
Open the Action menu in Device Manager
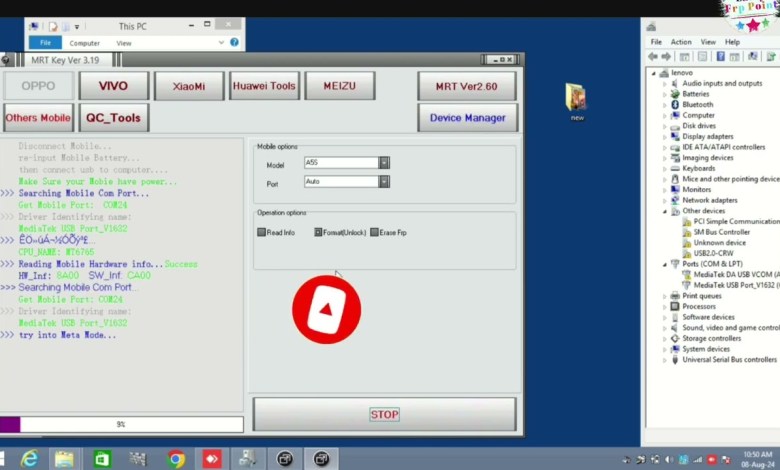tap(681, 42)
